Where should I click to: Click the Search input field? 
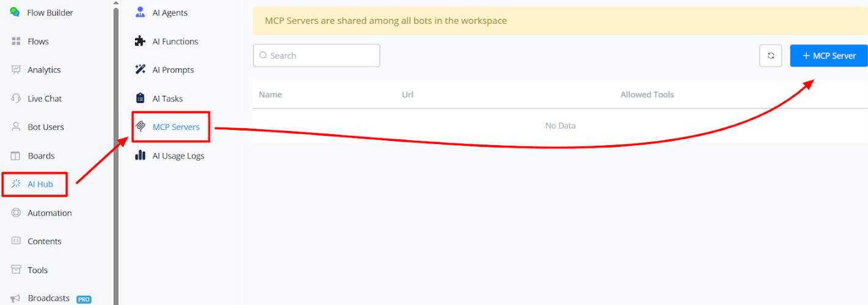316,56
